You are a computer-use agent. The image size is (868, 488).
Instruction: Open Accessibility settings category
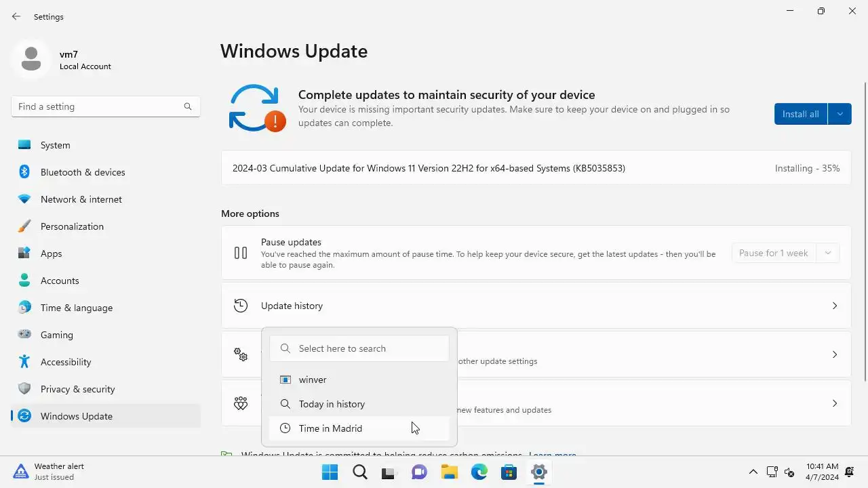click(x=106, y=362)
